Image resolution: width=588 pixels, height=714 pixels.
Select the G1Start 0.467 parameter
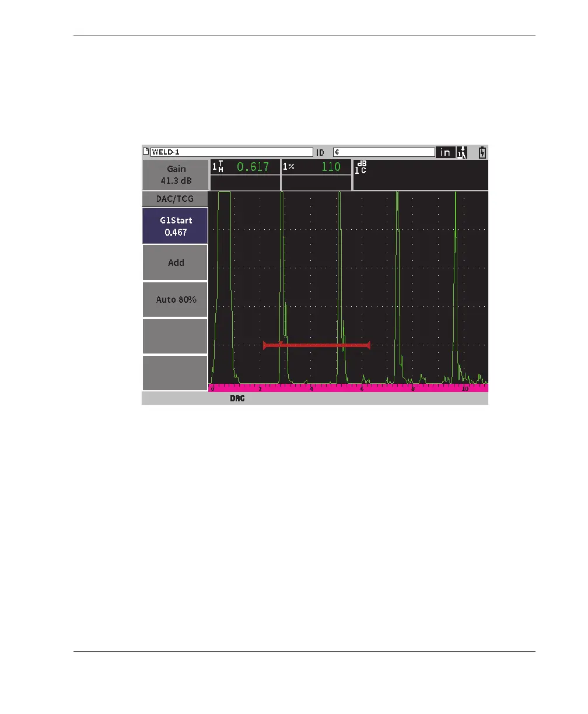click(176, 226)
